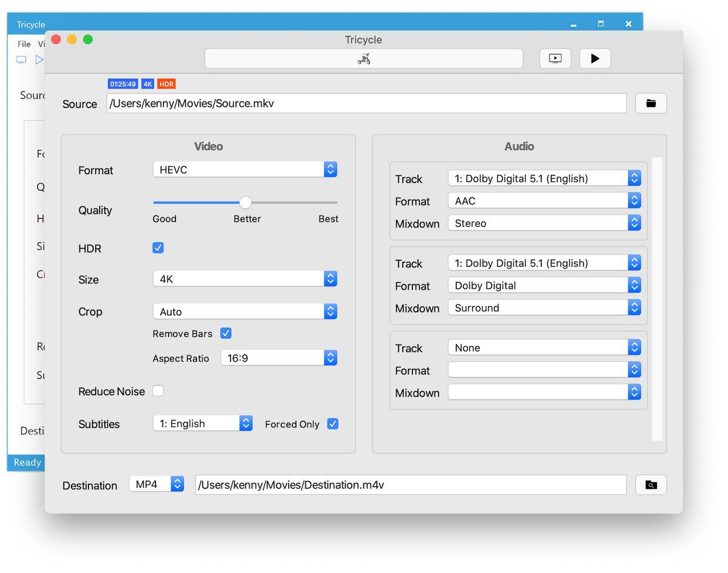Open Crop Auto dropdown
Image resolution: width=728 pixels, height=573 pixels.
click(x=245, y=311)
